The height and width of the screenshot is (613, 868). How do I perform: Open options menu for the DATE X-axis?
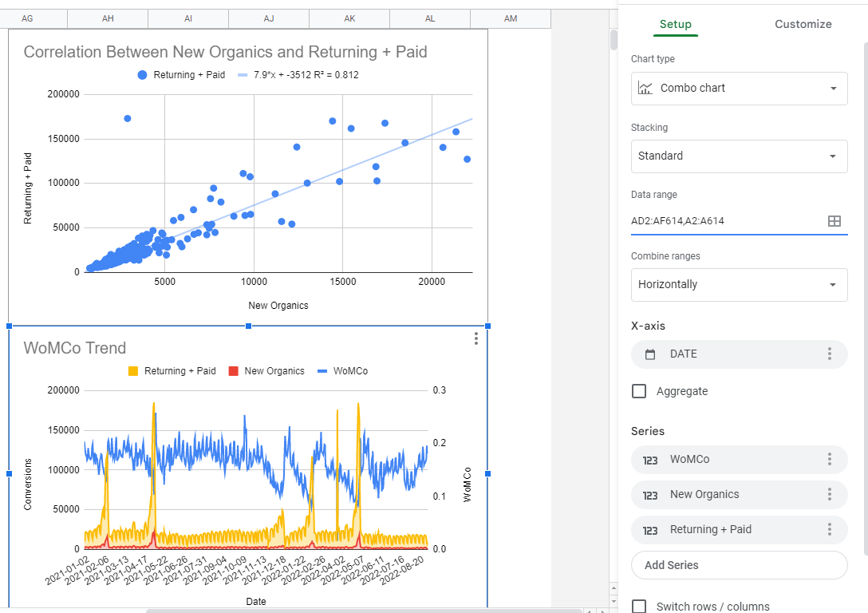pos(830,354)
